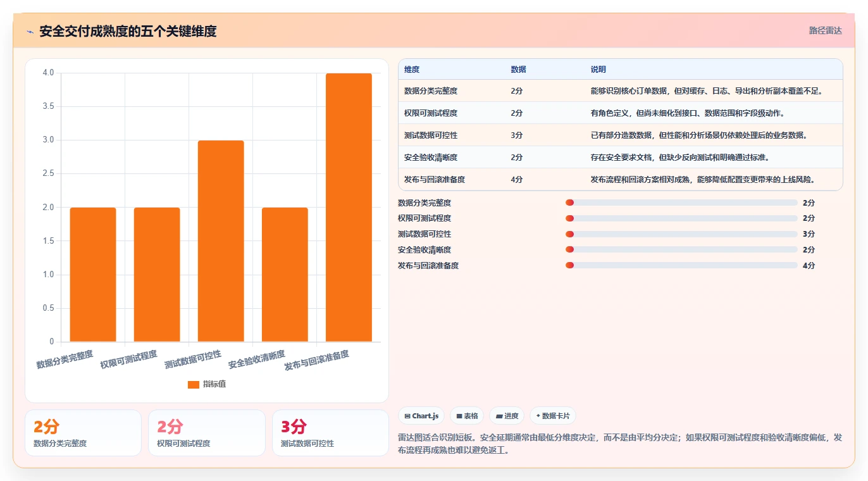Toggle the 指标值 legend swatch

(x=194, y=384)
